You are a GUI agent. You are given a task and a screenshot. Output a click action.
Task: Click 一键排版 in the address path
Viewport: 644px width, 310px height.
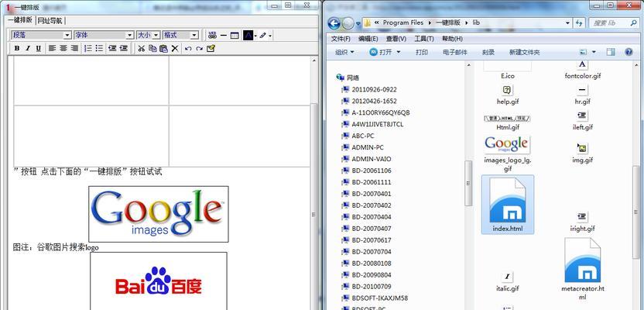coord(448,23)
